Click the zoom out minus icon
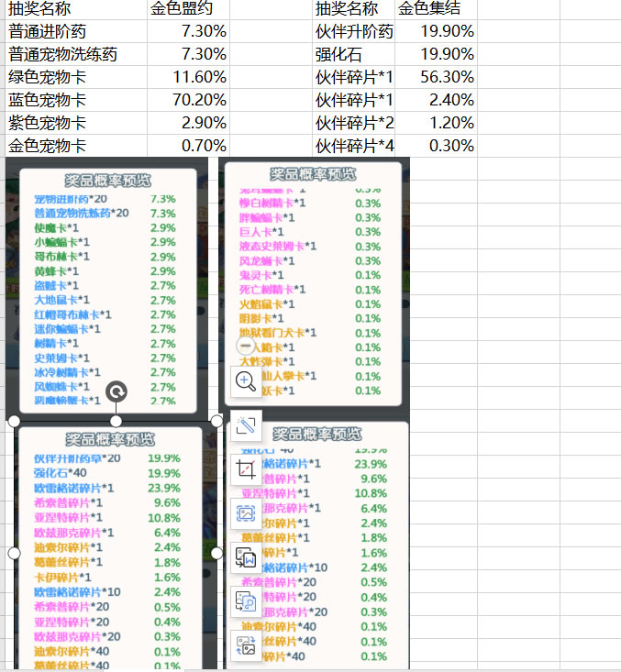The width and height of the screenshot is (621, 672). click(x=246, y=346)
